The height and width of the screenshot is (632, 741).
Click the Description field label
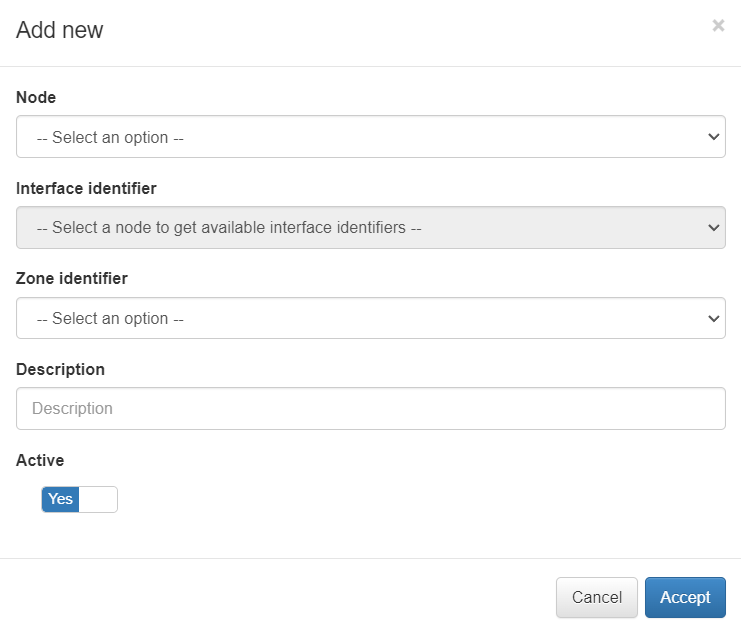coord(60,369)
